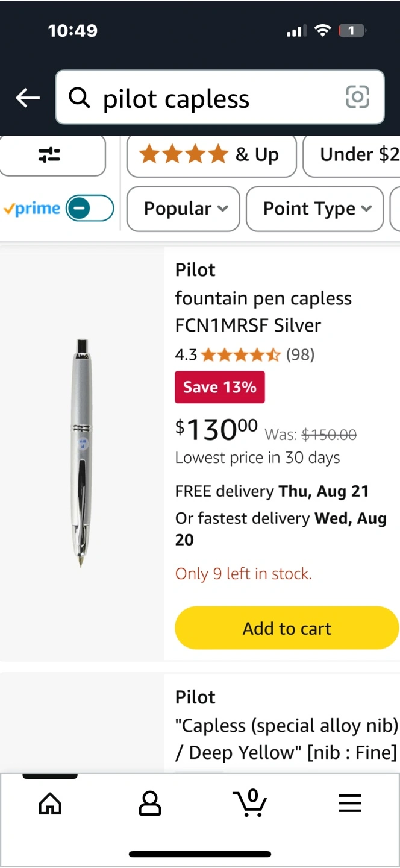View the 98 ratings for silver pen
The image size is (400, 868).
coord(300,354)
